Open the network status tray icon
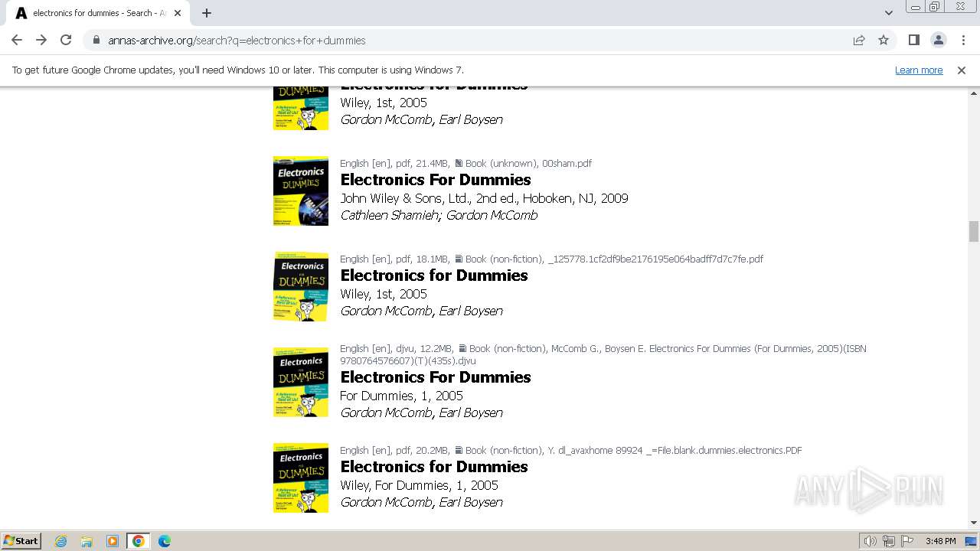The height and width of the screenshot is (551, 980). 889,541
